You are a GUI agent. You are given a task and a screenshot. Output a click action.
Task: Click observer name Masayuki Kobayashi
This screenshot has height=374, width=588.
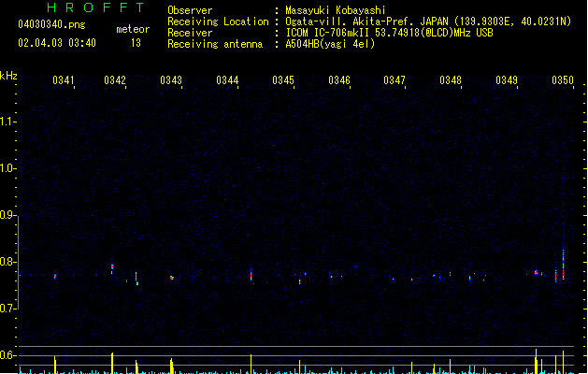(x=336, y=10)
